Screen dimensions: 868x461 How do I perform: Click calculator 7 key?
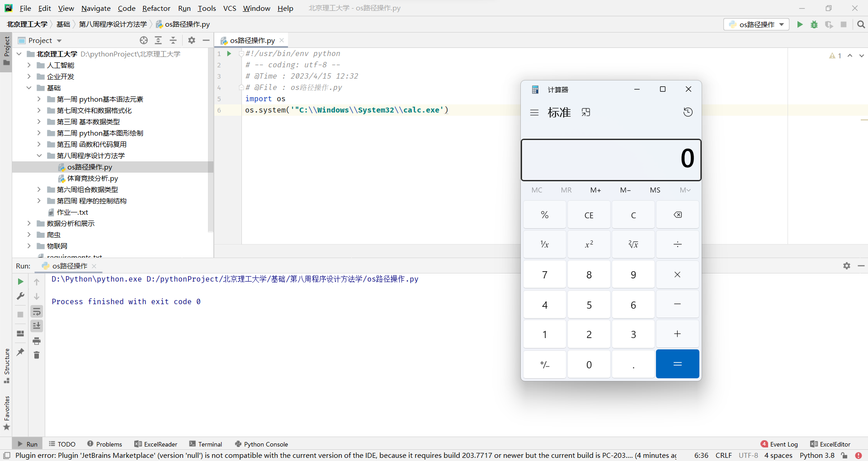(545, 274)
